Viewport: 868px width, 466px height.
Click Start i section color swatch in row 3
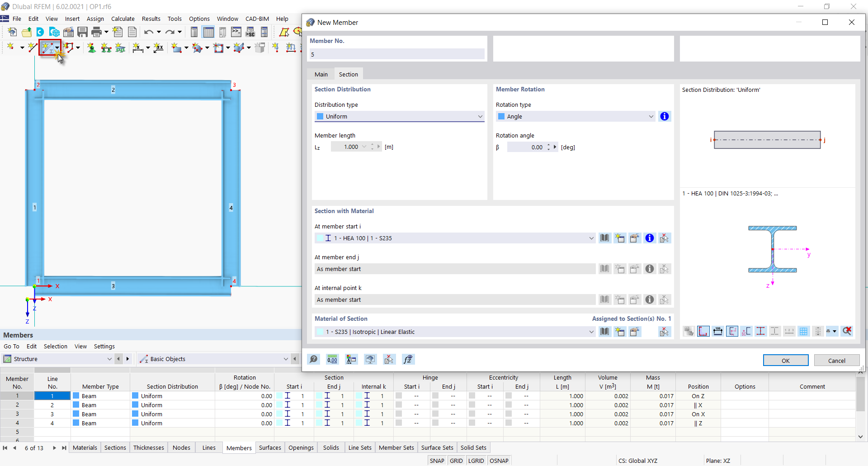click(279, 414)
